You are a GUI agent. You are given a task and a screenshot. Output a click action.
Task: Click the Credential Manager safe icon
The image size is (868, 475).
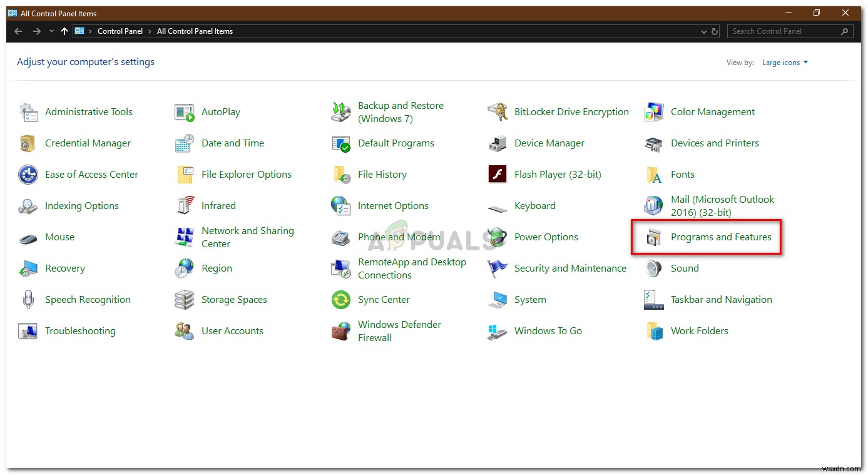pyautogui.click(x=28, y=143)
